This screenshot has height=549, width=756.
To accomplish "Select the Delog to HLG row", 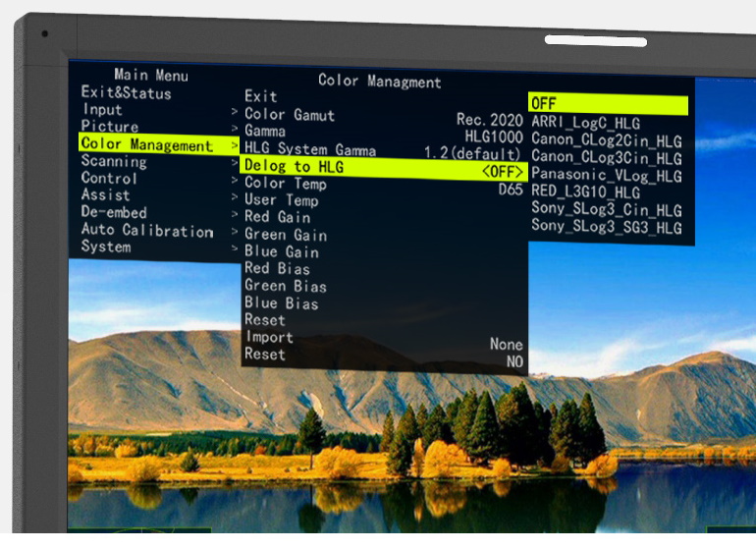I will point(384,168).
